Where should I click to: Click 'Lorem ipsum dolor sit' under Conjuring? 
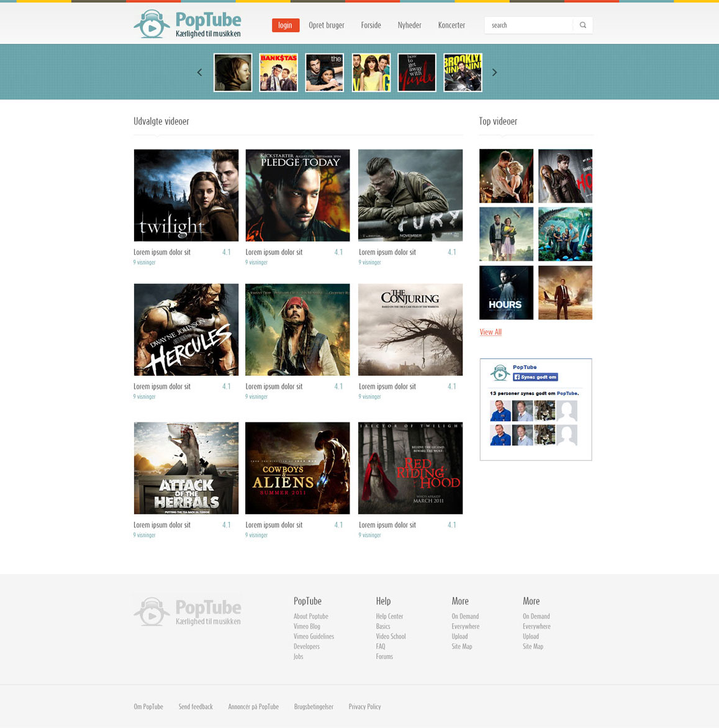tap(387, 386)
